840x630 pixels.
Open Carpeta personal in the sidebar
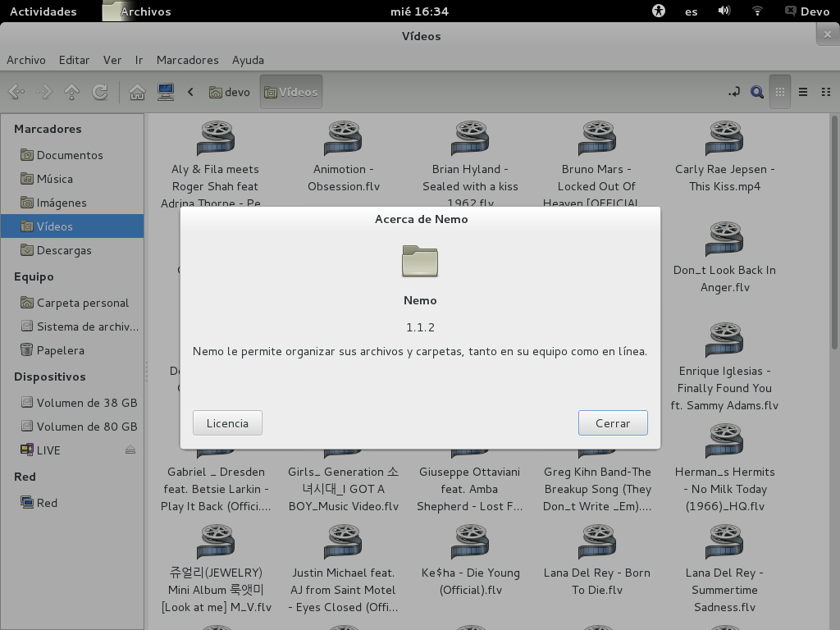coord(72,303)
